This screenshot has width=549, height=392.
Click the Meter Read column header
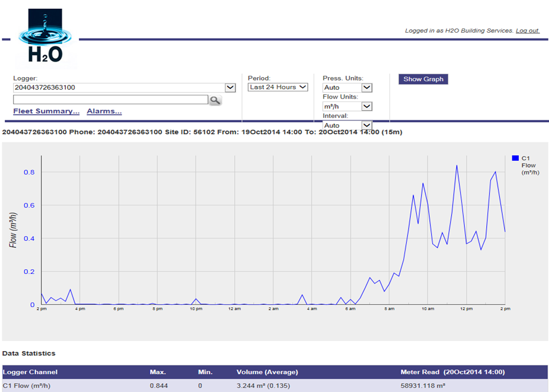[452, 372]
